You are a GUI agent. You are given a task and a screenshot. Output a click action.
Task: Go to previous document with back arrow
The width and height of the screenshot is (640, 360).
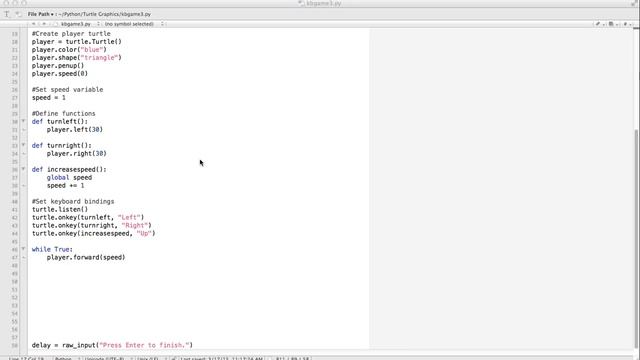(x=33, y=24)
